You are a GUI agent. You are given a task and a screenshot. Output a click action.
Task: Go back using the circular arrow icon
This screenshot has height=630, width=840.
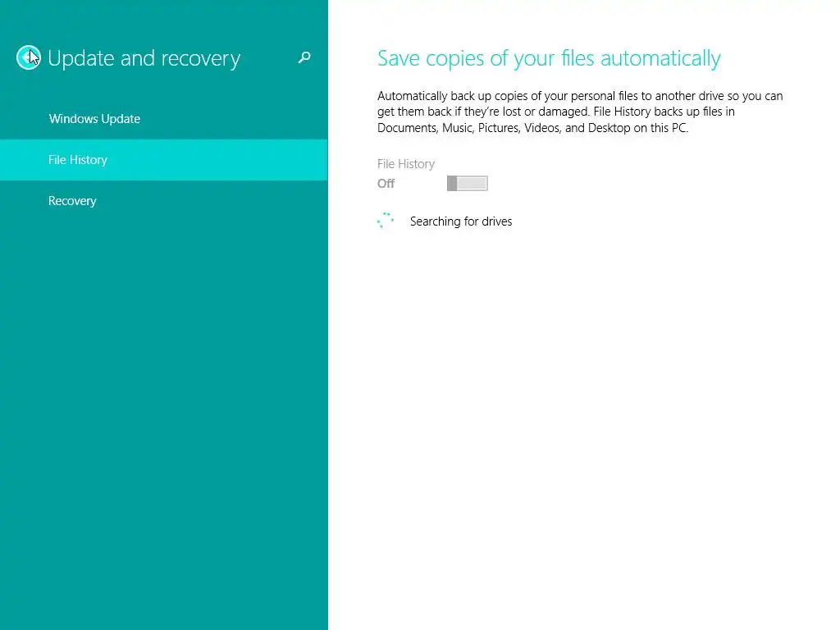28,57
